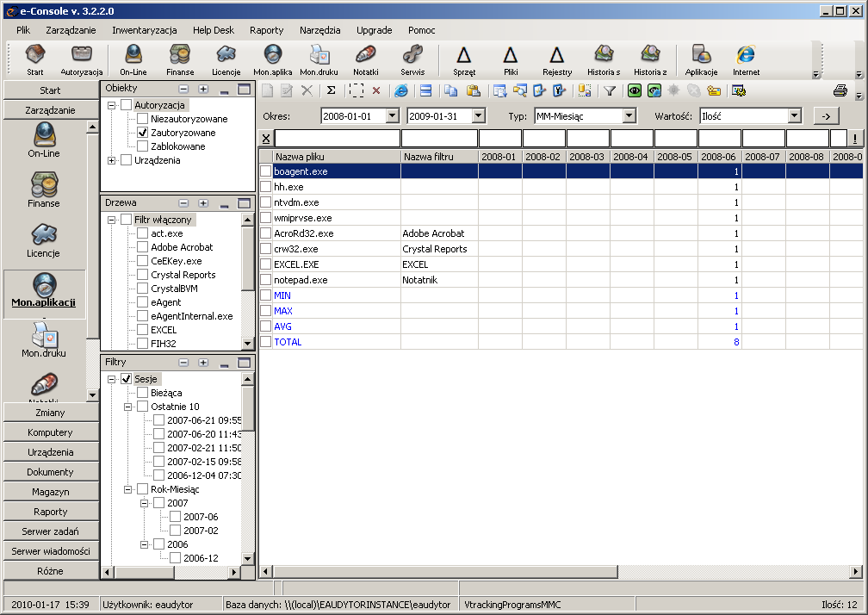Open the Serwer zadań sidebar section
This screenshot has width=868, height=615.
(x=50, y=531)
